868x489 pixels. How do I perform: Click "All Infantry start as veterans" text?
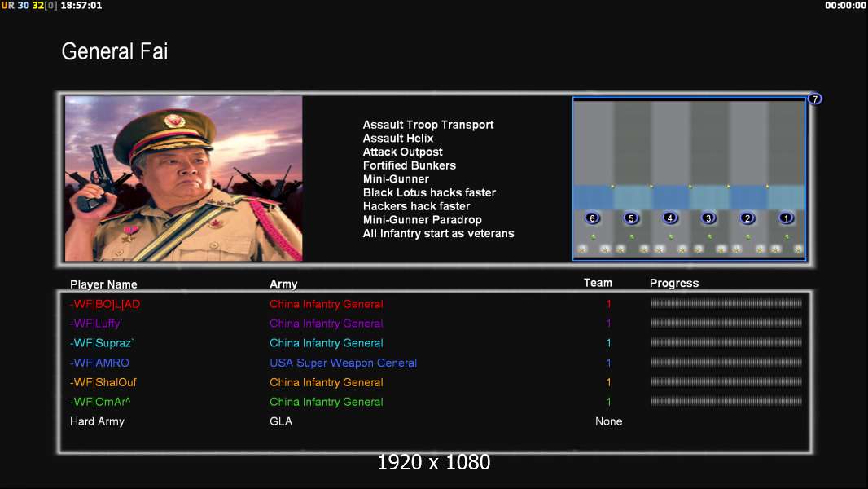pos(438,233)
